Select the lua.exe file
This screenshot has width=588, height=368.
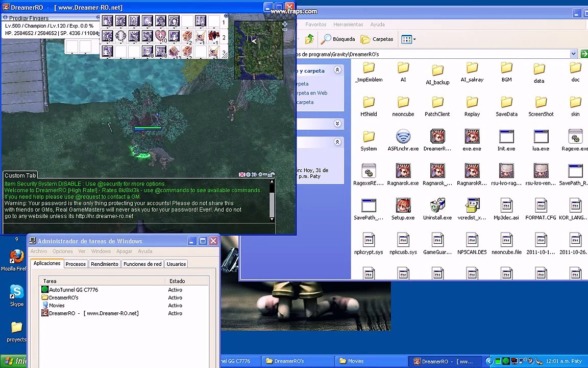click(541, 141)
